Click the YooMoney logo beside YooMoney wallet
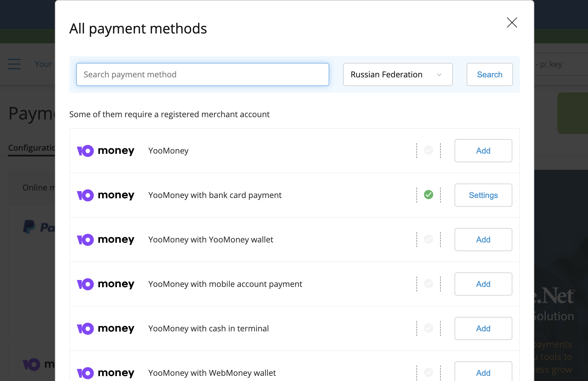The image size is (588, 381). pos(106,240)
